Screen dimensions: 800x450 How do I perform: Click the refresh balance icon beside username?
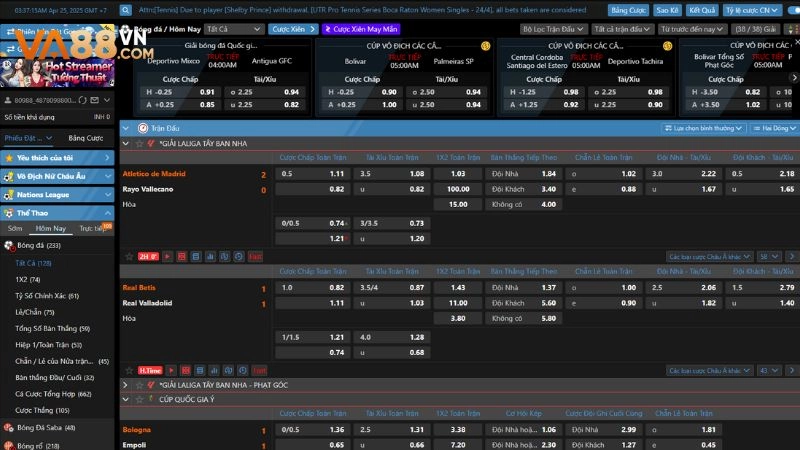pos(83,100)
